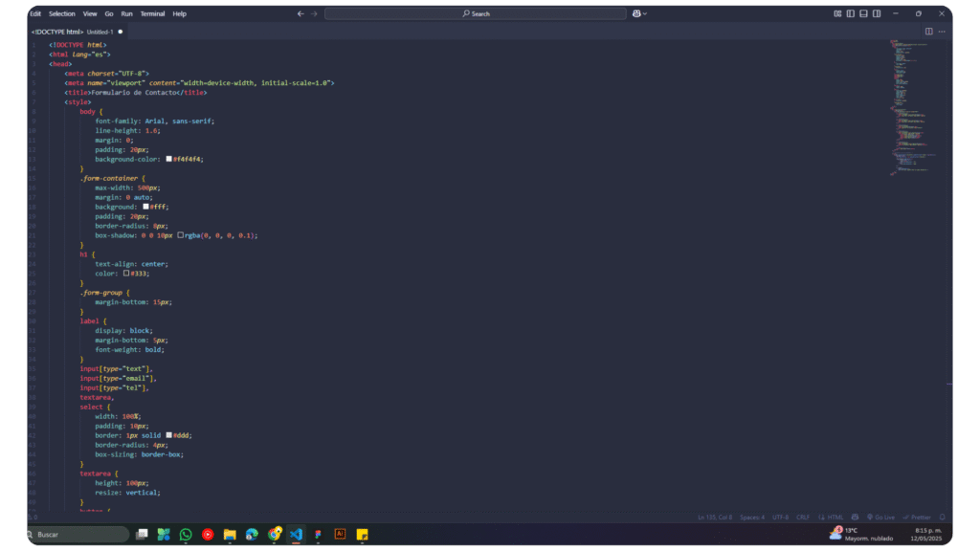
Task: Click the Buscar taskbar search box
Action: point(78,535)
